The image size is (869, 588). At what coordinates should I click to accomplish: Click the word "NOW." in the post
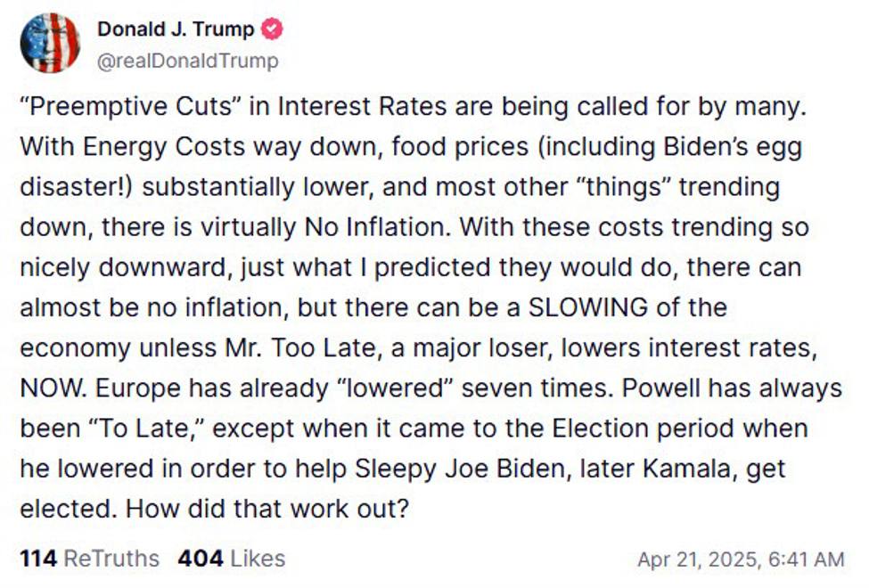(53, 388)
